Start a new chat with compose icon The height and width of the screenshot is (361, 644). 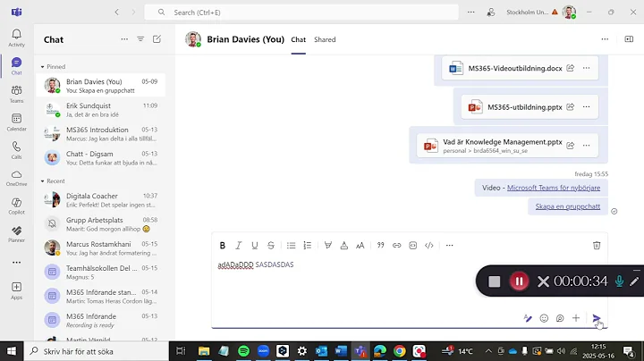coord(157,39)
